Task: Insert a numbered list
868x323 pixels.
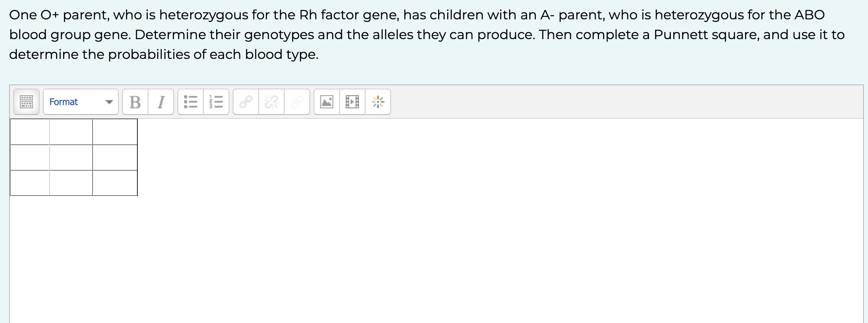Action: pyautogui.click(x=216, y=102)
